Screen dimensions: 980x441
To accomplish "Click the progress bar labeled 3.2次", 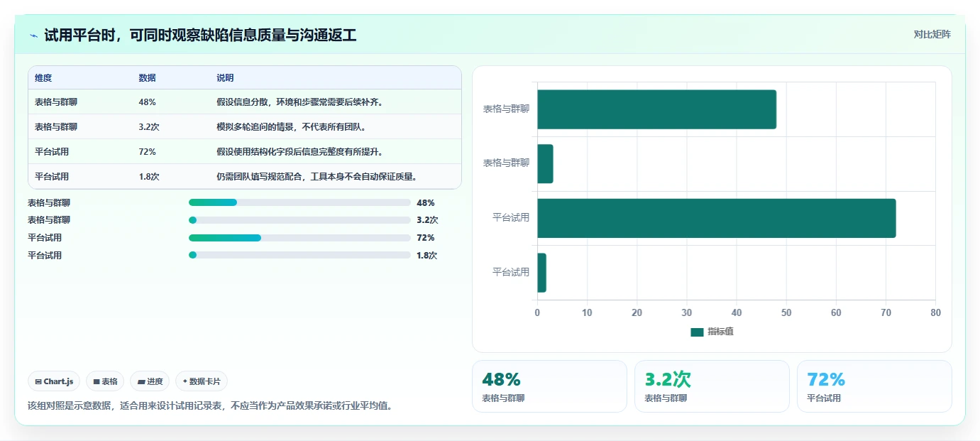I will (299, 220).
